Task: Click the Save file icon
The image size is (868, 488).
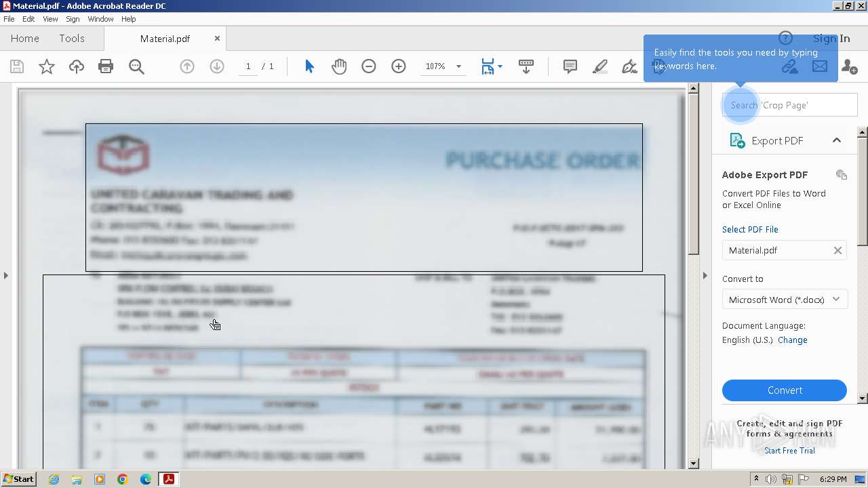Action: 17,66
